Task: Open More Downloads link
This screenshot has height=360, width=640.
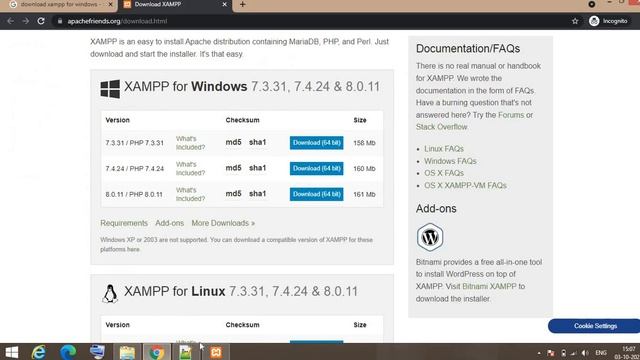Action: click(x=223, y=223)
